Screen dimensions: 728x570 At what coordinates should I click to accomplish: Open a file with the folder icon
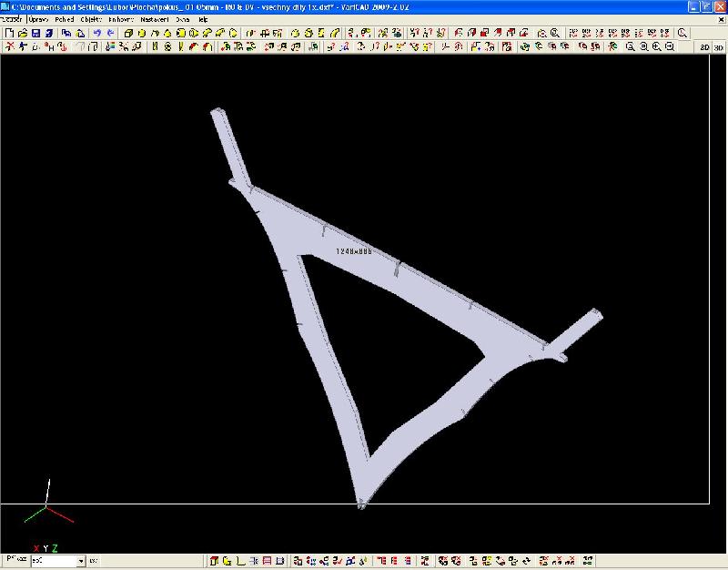pyautogui.click(x=23, y=33)
